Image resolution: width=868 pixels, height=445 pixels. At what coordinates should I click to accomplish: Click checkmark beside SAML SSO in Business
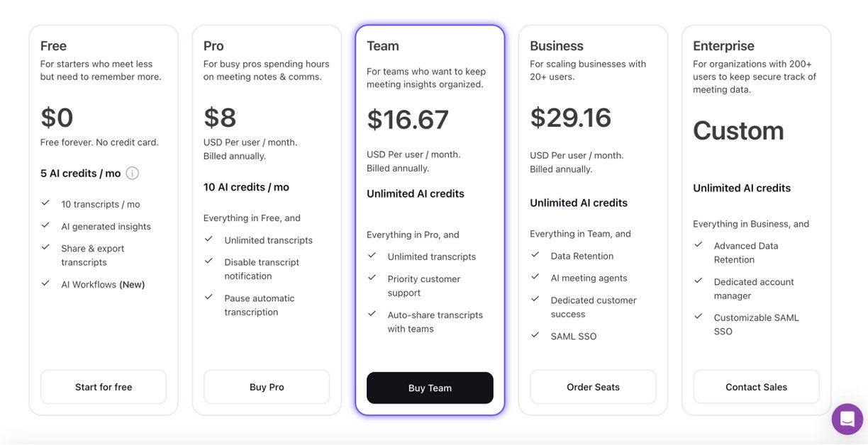(x=535, y=335)
